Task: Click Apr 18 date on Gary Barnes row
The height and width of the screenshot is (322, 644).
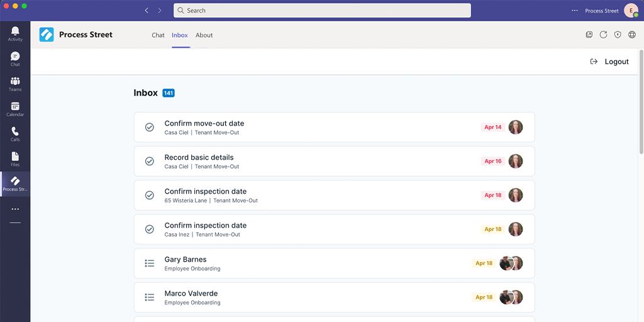Action: pyautogui.click(x=484, y=264)
